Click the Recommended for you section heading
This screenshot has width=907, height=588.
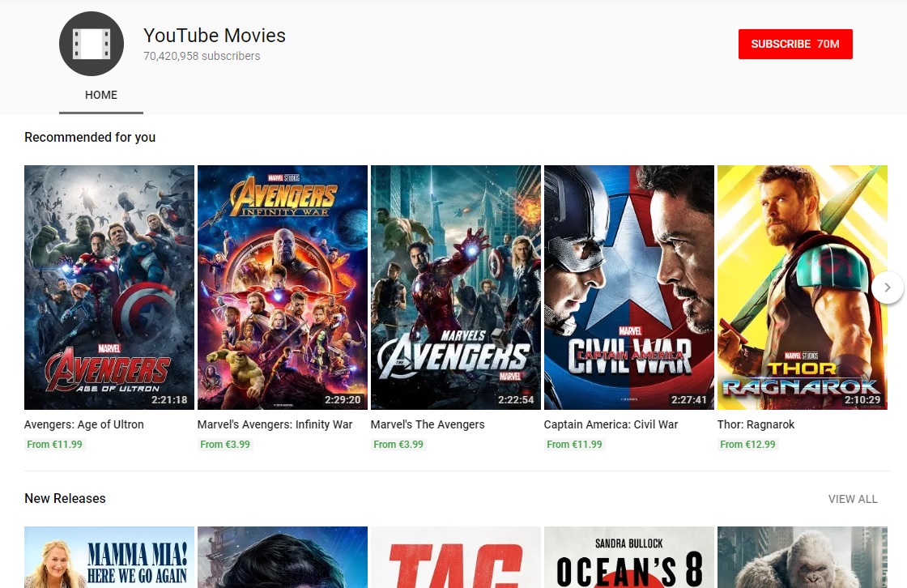90,137
